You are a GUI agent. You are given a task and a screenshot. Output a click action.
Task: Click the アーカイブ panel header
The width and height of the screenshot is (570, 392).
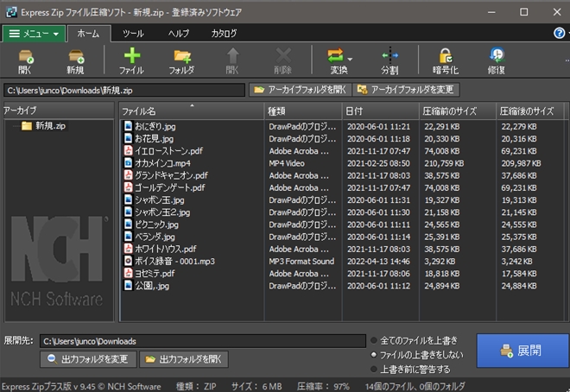(59, 111)
